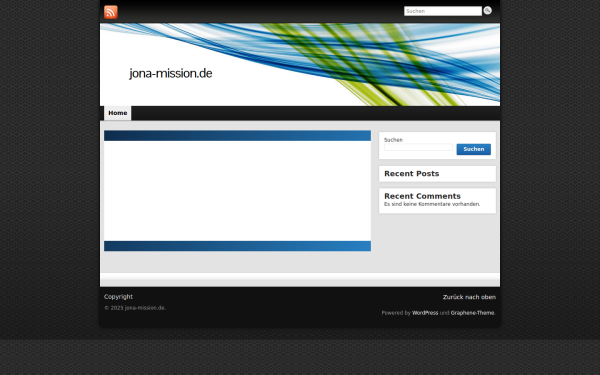Viewport: 600px width, 375px height.
Task: Follow the 'Zurück nach oben' link
Action: point(469,297)
